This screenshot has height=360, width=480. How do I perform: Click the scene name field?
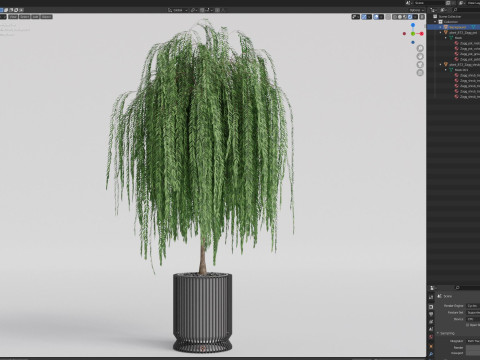point(429,3)
